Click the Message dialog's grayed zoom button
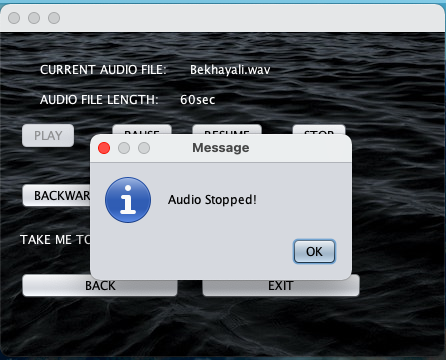This screenshot has height=360, width=446. click(144, 148)
